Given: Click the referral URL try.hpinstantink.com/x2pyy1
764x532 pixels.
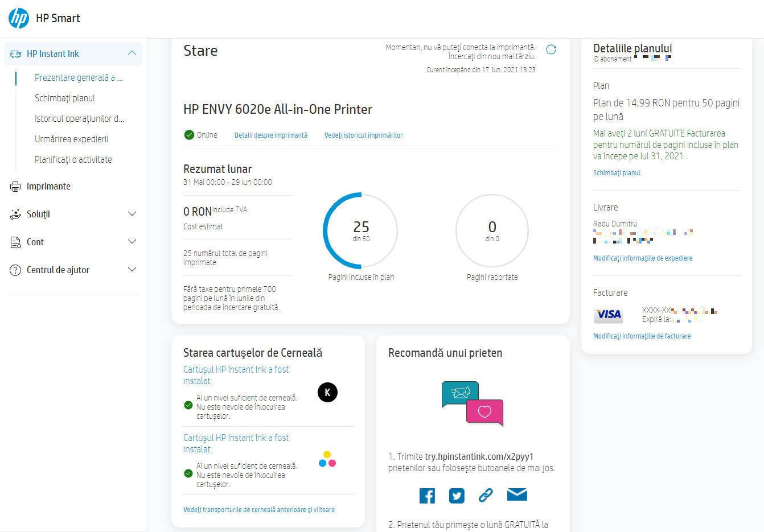Looking at the screenshot, I should tap(479, 456).
